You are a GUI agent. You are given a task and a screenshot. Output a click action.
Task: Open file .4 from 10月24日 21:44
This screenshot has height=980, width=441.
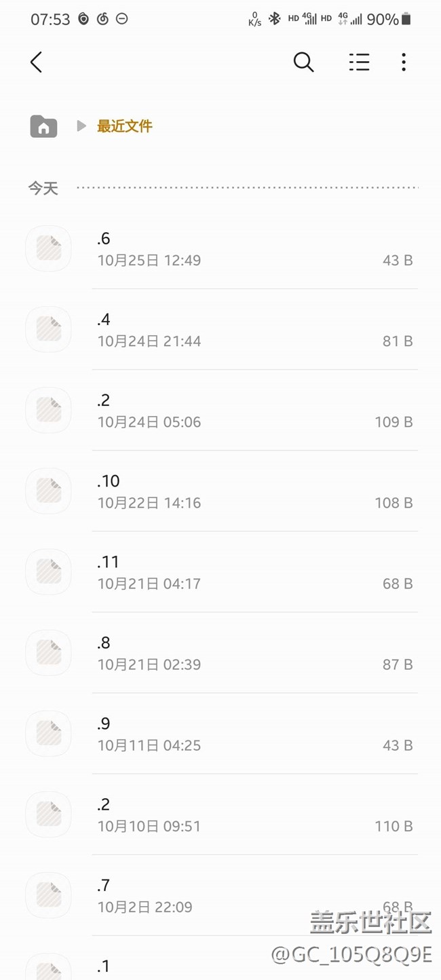(x=254, y=329)
